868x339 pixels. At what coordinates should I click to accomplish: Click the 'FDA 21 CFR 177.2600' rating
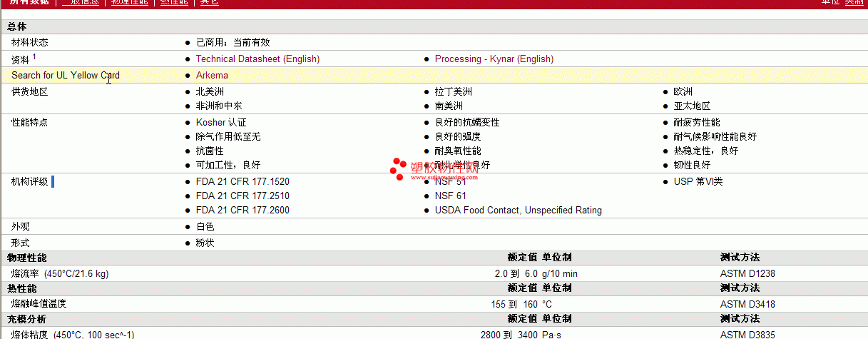point(242,210)
